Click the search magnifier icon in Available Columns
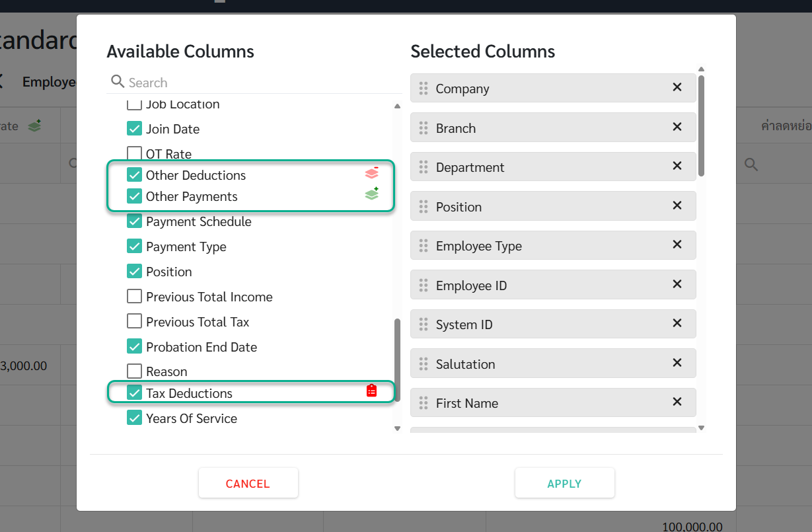The width and height of the screenshot is (812, 532). click(x=118, y=81)
